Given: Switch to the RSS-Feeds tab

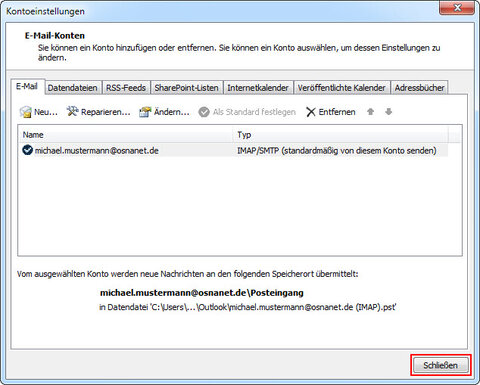Looking at the screenshot, I should [x=126, y=88].
